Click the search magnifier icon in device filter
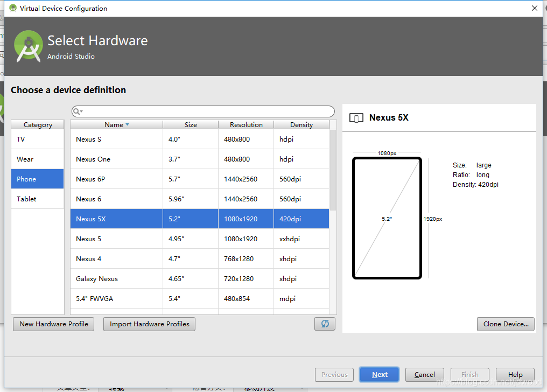The height and width of the screenshot is (392, 547). (x=77, y=111)
